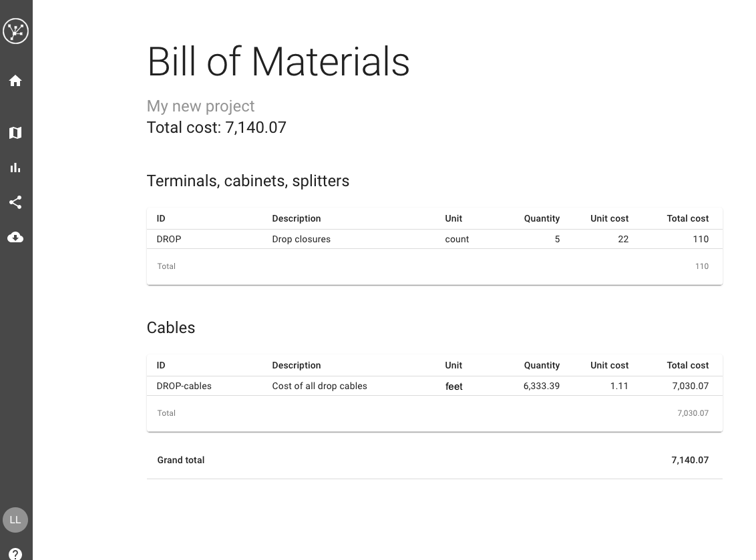Click the Total cost: 7,140.07 summary

216,127
